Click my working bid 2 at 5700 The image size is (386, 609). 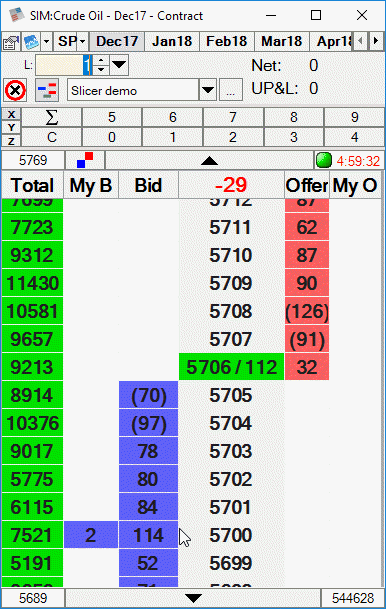click(x=91, y=535)
